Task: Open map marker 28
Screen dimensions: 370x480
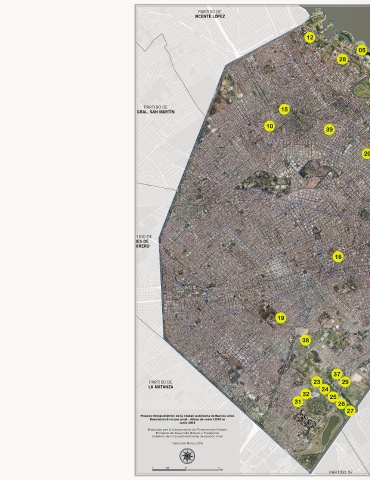Action: tap(342, 59)
